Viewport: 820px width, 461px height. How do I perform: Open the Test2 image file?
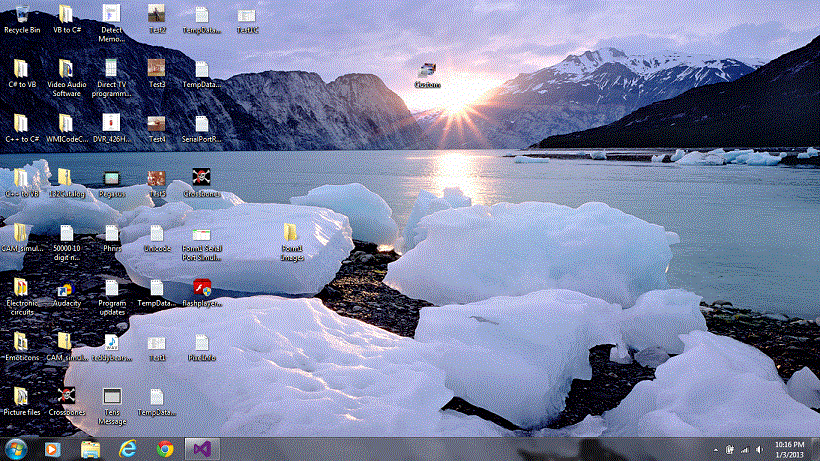[x=156, y=20]
